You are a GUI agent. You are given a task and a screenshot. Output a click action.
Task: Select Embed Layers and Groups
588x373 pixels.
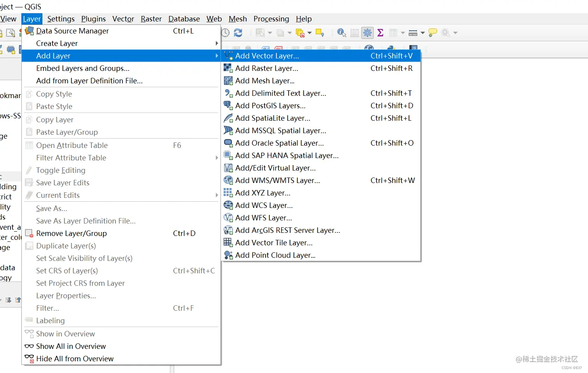121,68
